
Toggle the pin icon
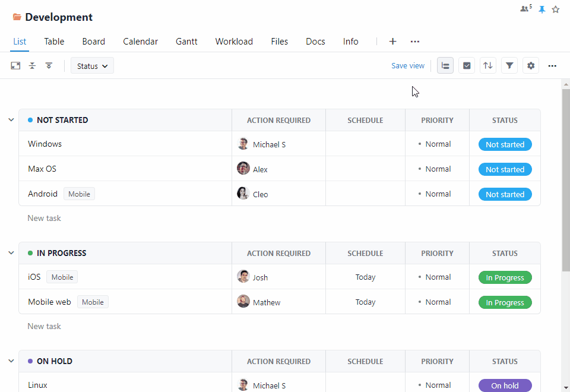[x=541, y=10]
